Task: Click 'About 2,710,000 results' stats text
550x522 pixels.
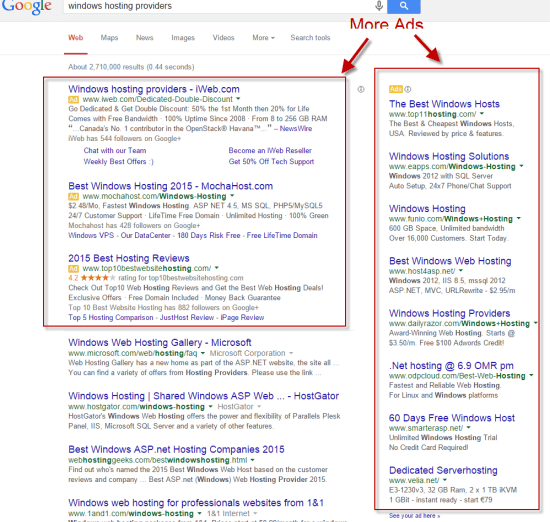Action: (x=131, y=67)
